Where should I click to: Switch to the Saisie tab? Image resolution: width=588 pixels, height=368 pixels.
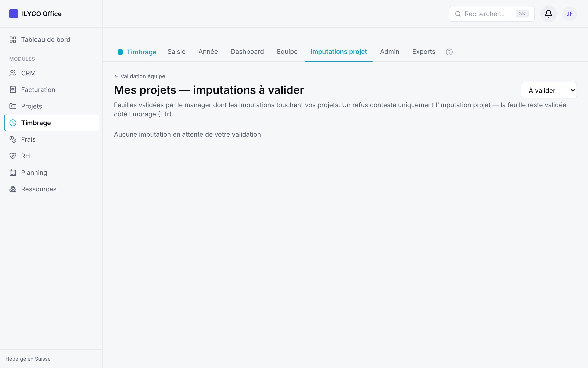[176, 52]
